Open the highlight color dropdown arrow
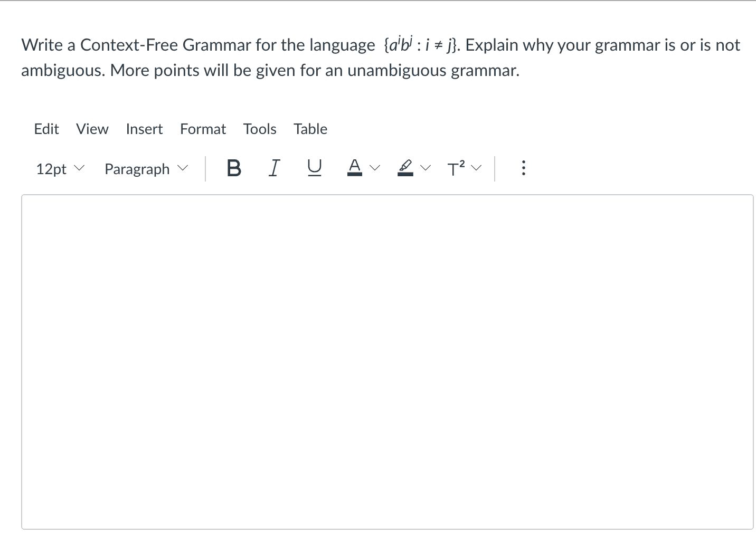Viewport: 756px width, 534px height. click(x=427, y=168)
